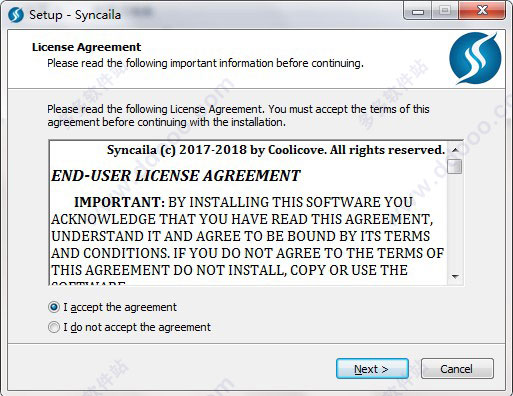The height and width of the screenshot is (396, 513).
Task: Click the greyed-out maximize window button
Action: [x=445, y=12]
